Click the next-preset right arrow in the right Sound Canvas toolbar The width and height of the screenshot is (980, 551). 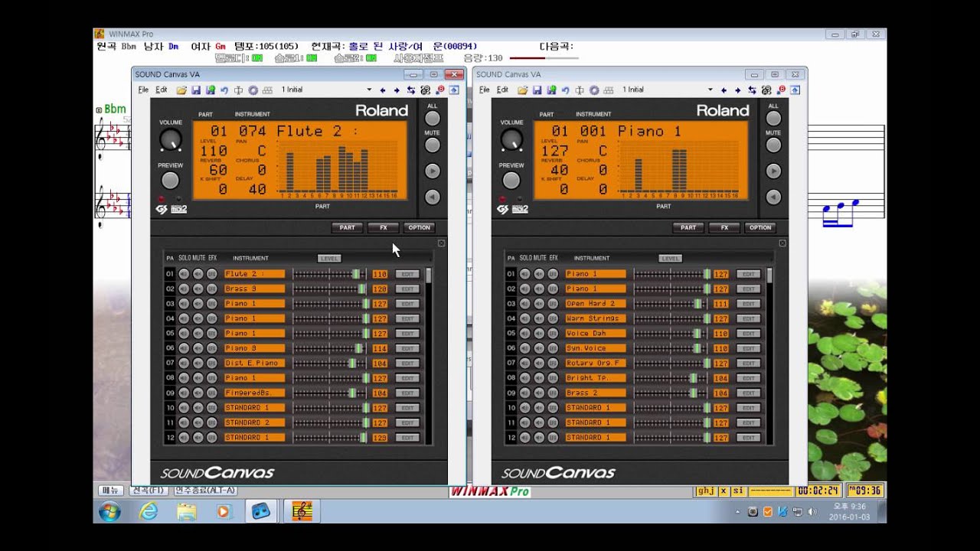pos(738,90)
